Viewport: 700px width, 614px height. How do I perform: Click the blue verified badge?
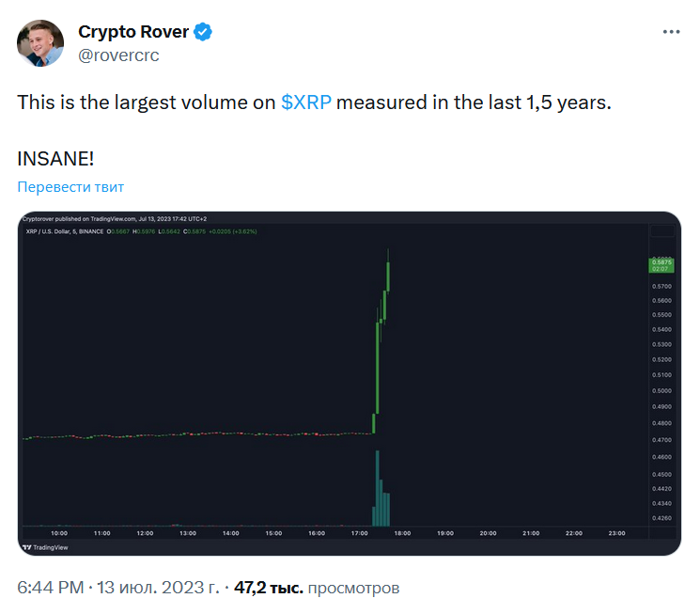tap(204, 32)
